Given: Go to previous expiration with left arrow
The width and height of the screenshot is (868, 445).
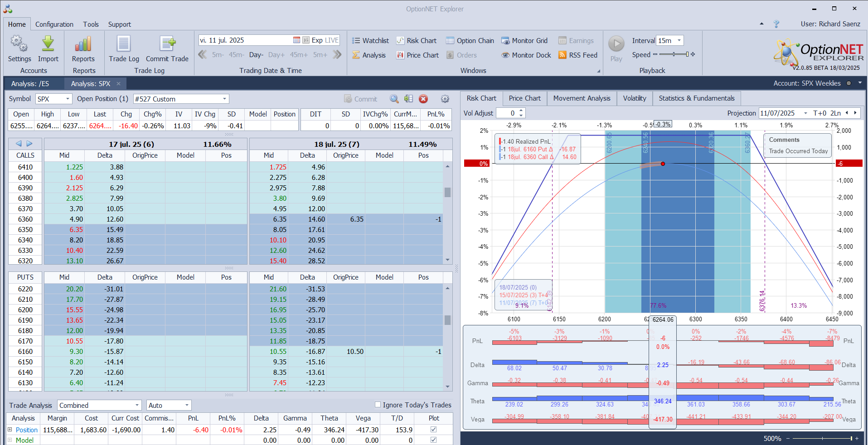Looking at the screenshot, I should pos(19,144).
